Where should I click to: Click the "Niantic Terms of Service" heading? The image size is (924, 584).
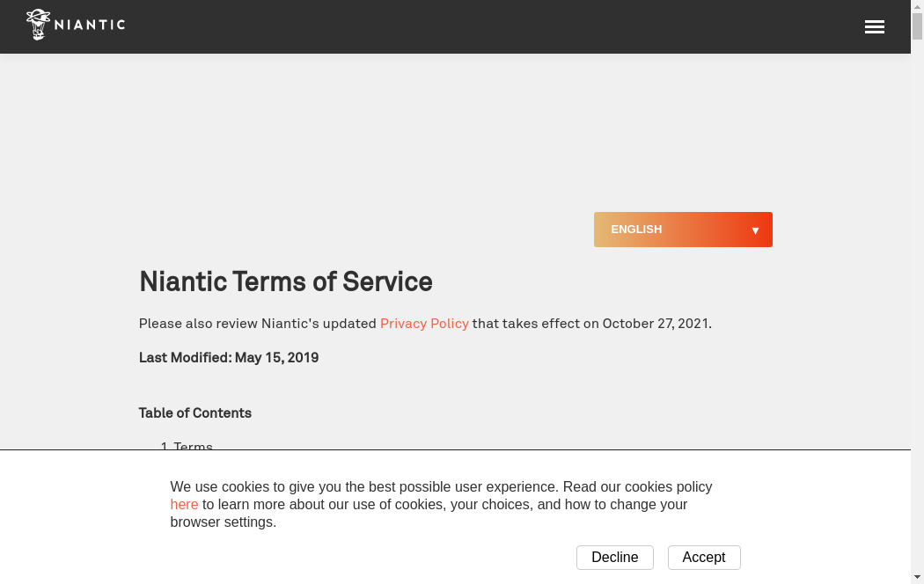[286, 281]
